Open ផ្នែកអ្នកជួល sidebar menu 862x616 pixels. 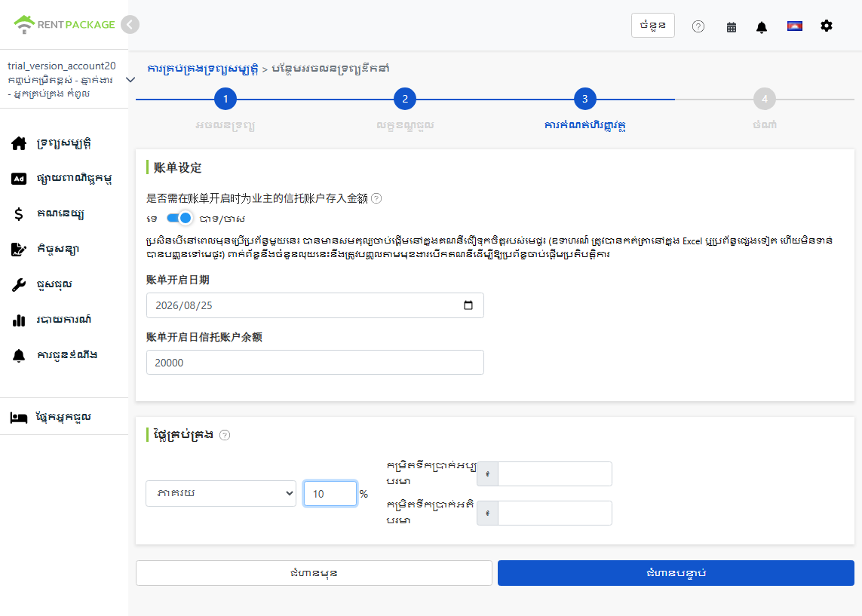pos(64,418)
